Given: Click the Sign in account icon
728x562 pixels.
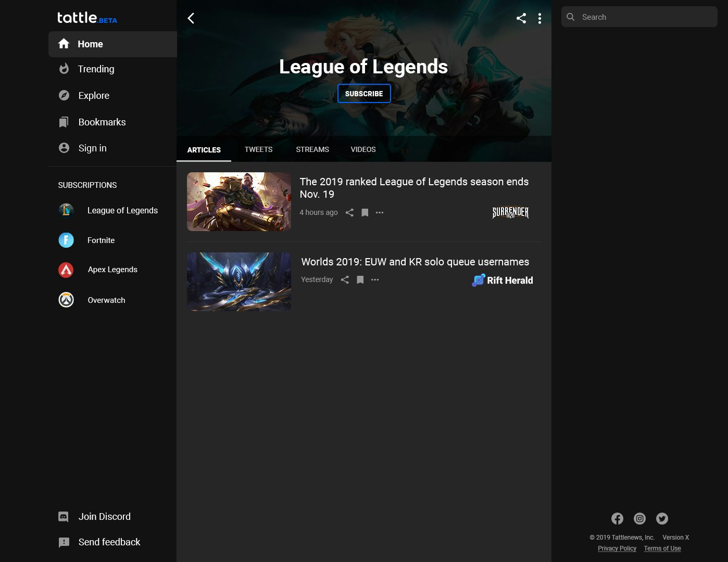Looking at the screenshot, I should (x=64, y=148).
